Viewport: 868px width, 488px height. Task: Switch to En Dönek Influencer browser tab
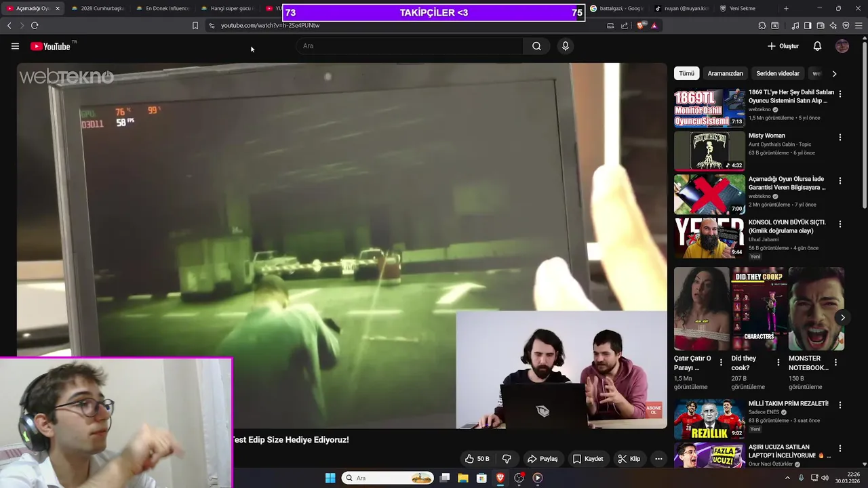163,8
